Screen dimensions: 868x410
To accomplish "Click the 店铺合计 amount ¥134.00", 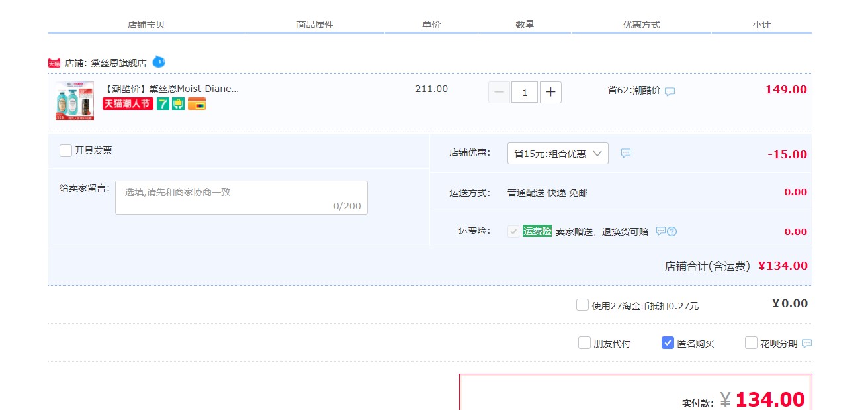I will 783,266.
